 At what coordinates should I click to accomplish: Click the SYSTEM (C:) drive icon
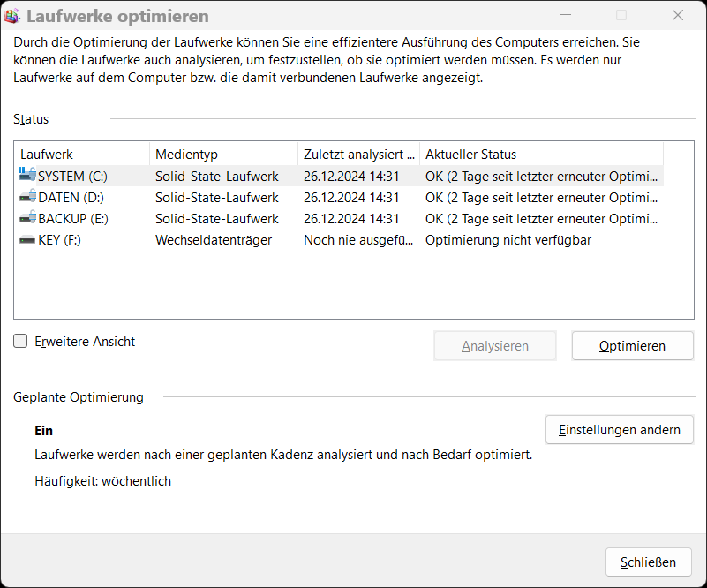(x=27, y=176)
